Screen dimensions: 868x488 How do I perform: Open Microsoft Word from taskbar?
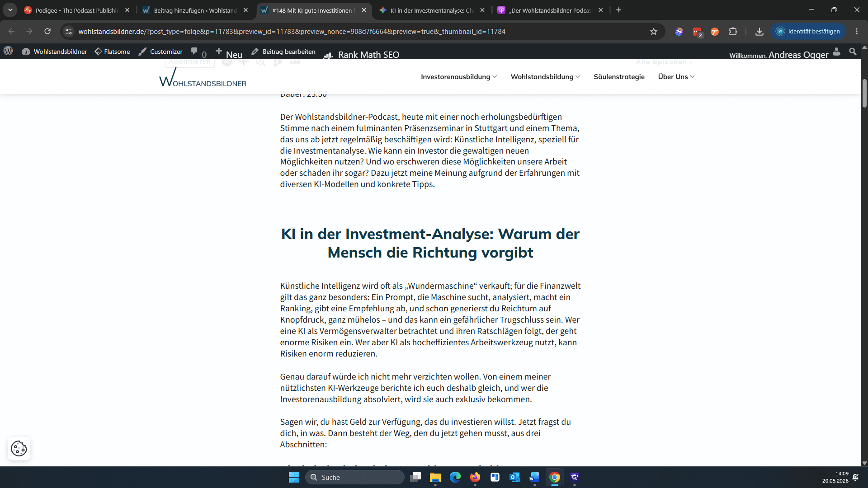coord(534,477)
